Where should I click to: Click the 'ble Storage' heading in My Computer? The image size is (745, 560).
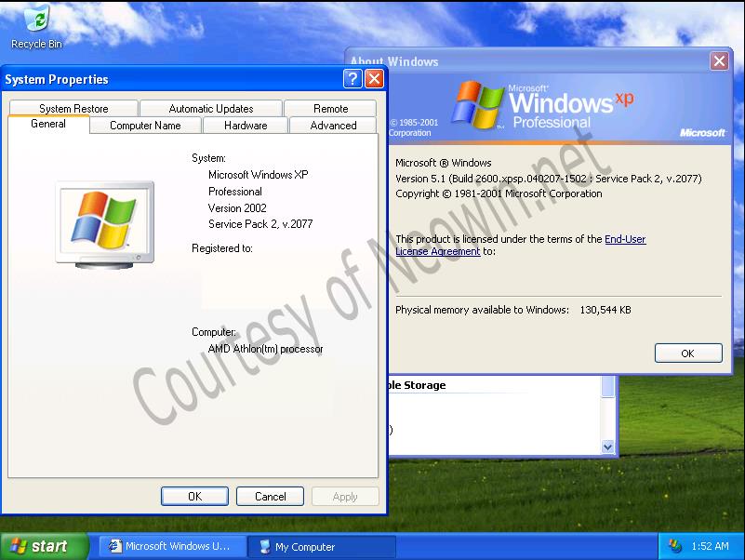pyautogui.click(x=418, y=385)
